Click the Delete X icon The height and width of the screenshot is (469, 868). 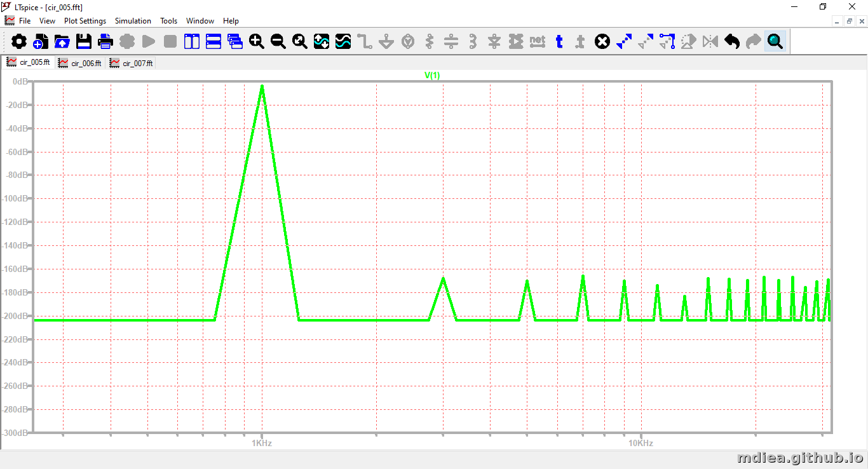pos(602,42)
